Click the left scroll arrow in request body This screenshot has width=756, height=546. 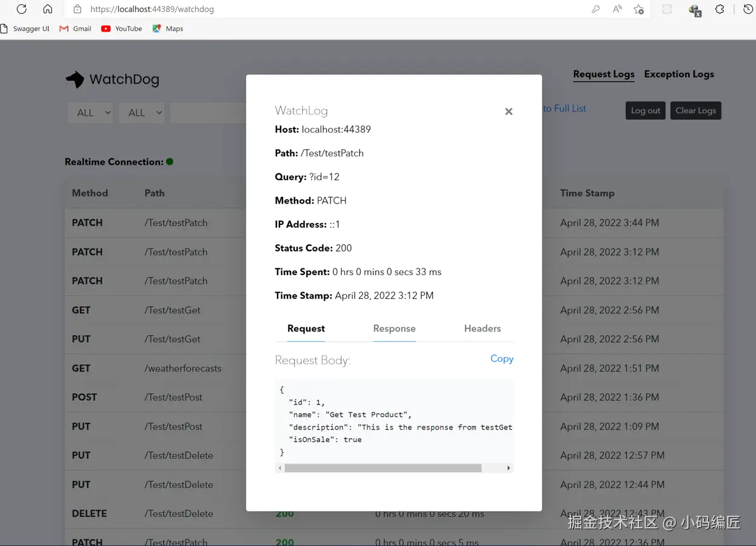pos(279,468)
